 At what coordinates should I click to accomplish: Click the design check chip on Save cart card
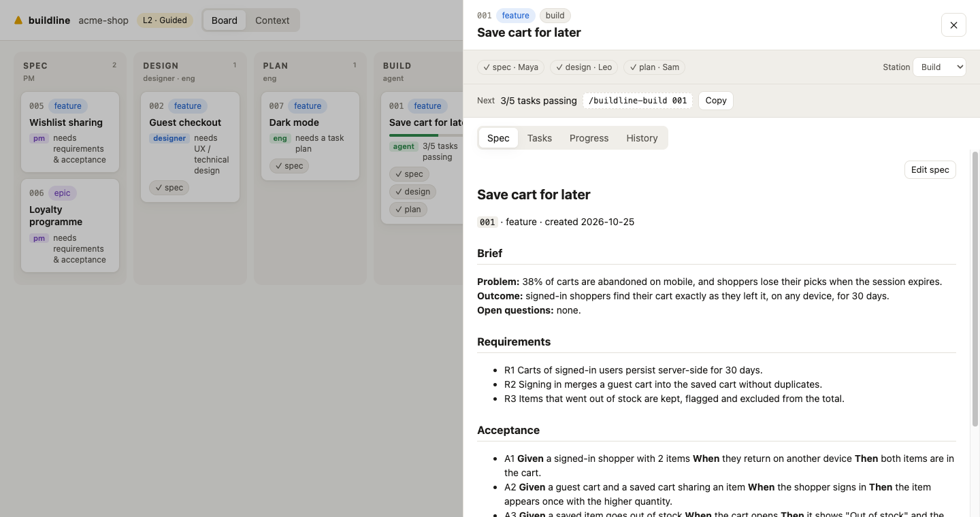pos(412,192)
